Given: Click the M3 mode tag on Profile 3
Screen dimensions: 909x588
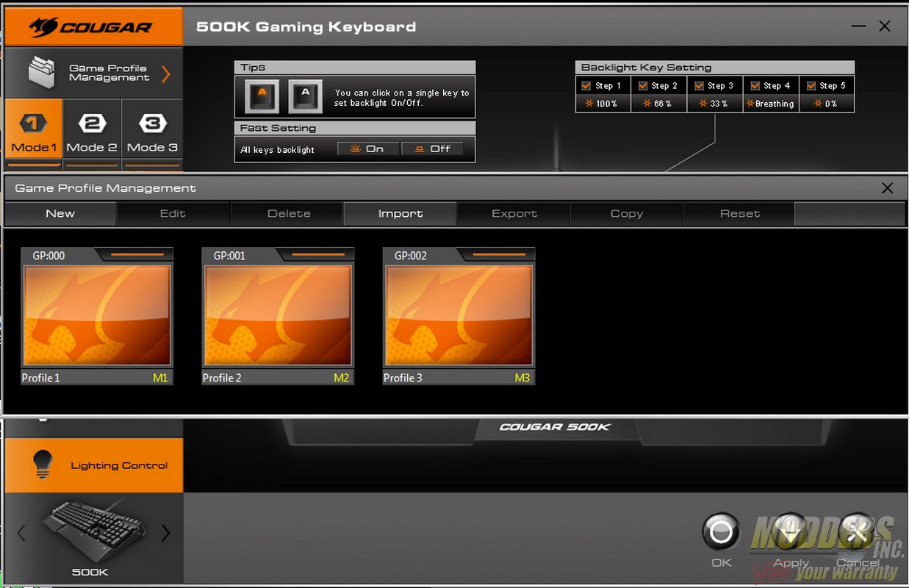Looking at the screenshot, I should pyautogui.click(x=522, y=378).
